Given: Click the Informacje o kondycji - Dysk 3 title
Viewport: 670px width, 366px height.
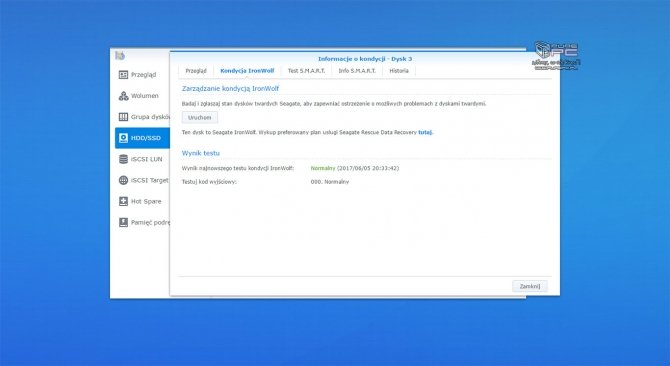Looking at the screenshot, I should [x=365, y=59].
